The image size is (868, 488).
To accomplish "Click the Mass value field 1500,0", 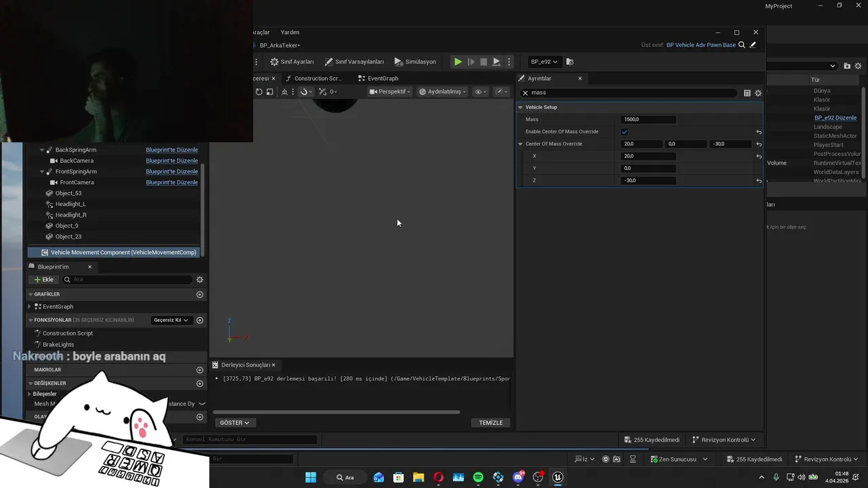I will click(x=648, y=119).
